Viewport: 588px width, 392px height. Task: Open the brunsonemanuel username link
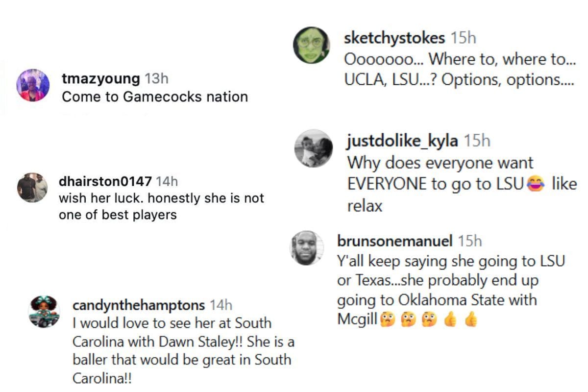click(395, 241)
